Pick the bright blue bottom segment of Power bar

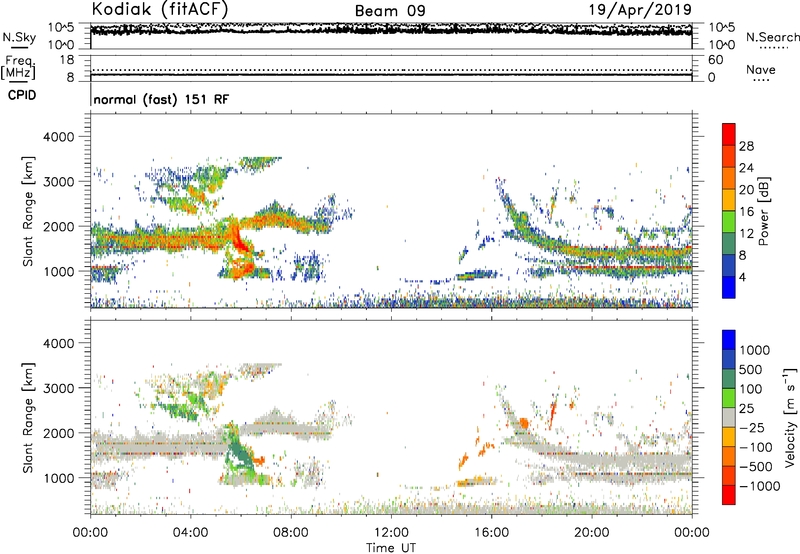click(729, 288)
